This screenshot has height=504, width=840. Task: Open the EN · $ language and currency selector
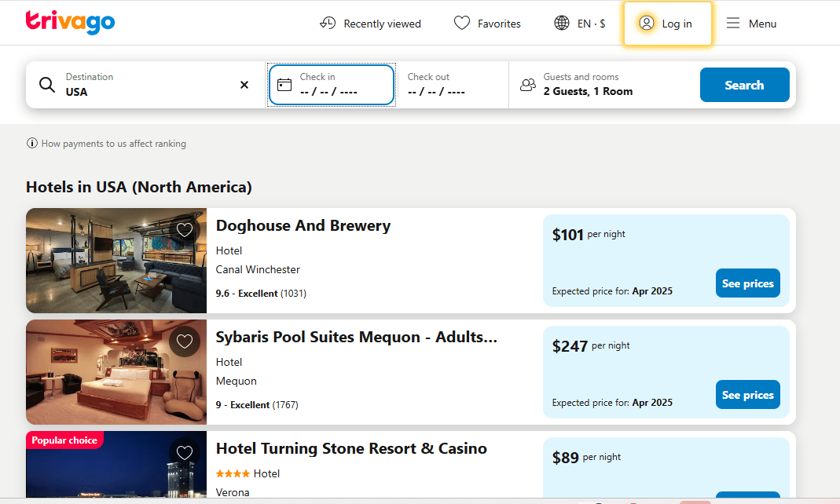580,24
